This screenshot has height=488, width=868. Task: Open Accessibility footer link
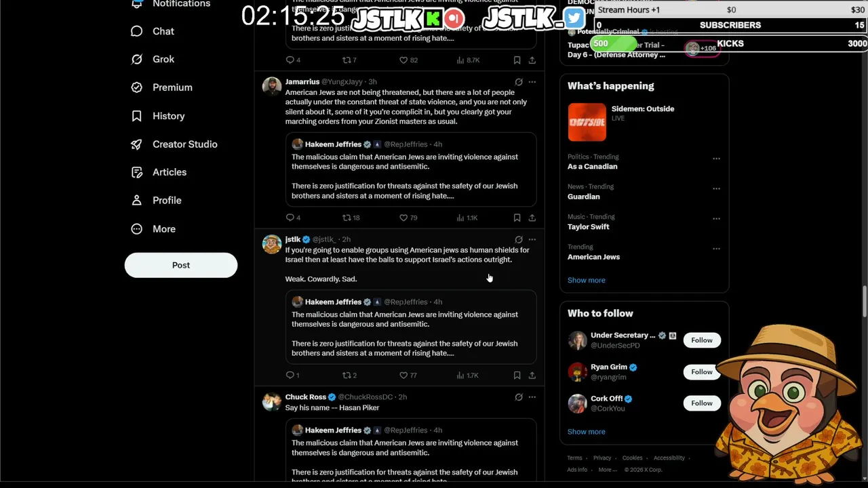pos(669,458)
